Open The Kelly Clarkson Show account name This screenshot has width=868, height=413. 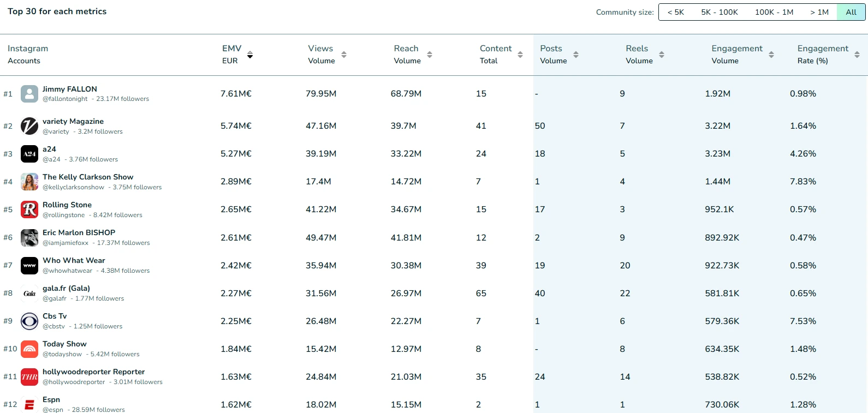[x=88, y=177]
